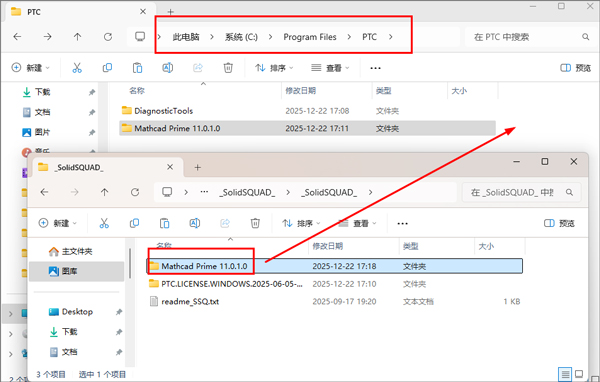This screenshot has width=600, height=382.
Task: Click the 在 _SolidSQUAD_ search field
Action: (522, 192)
